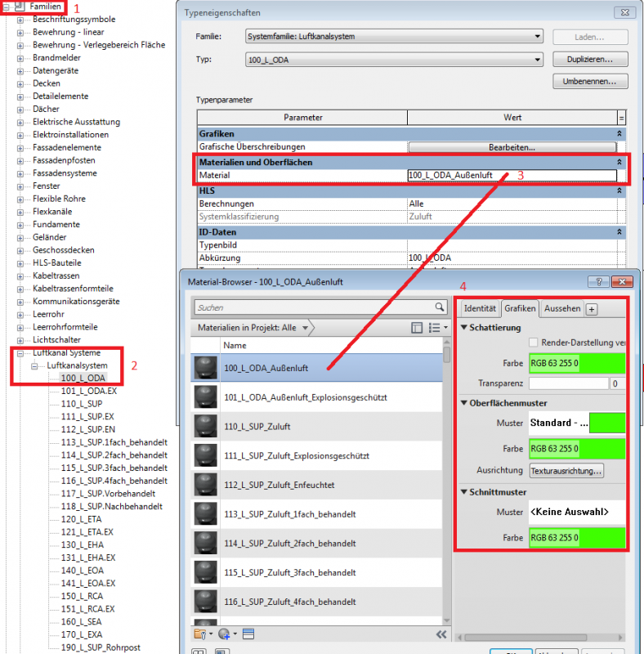
Task: Open the list view options icon
Action: pyautogui.click(x=439, y=328)
